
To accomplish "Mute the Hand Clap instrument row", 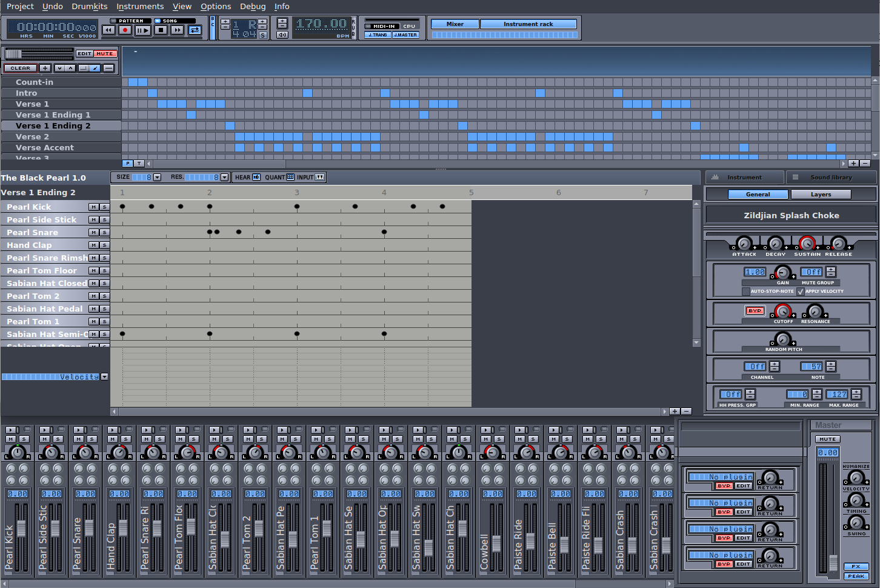I will click(93, 245).
